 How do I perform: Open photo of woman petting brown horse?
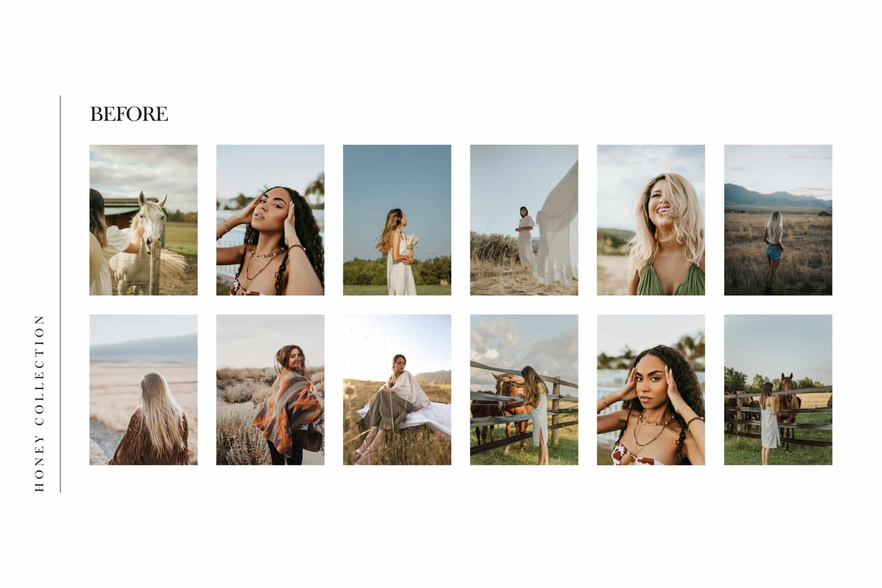tap(524, 390)
